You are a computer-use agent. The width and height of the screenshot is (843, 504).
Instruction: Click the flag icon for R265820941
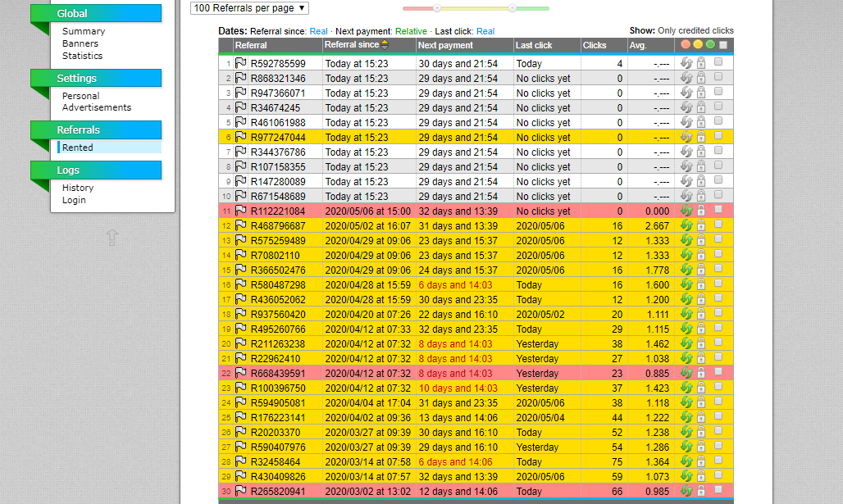click(x=240, y=491)
